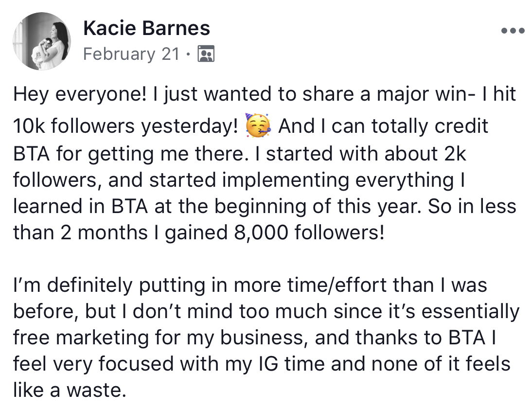
Task: Click the party face emoji
Action: pyautogui.click(x=258, y=125)
